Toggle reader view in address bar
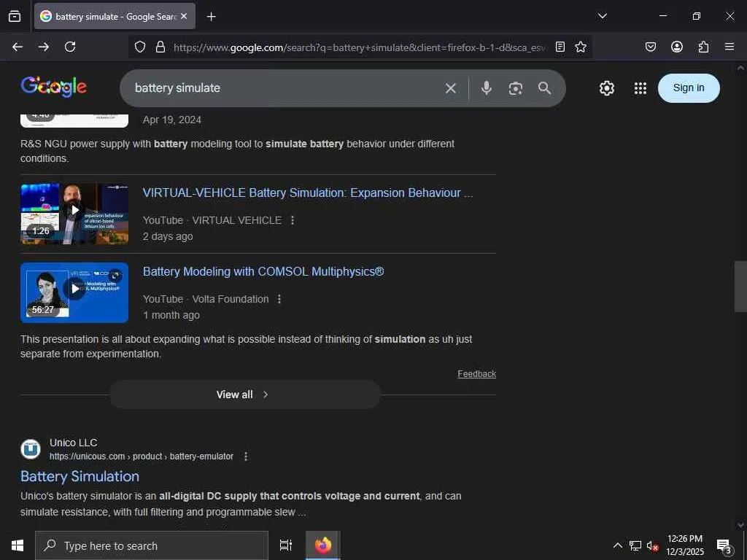This screenshot has height=560, width=747. 560,47
